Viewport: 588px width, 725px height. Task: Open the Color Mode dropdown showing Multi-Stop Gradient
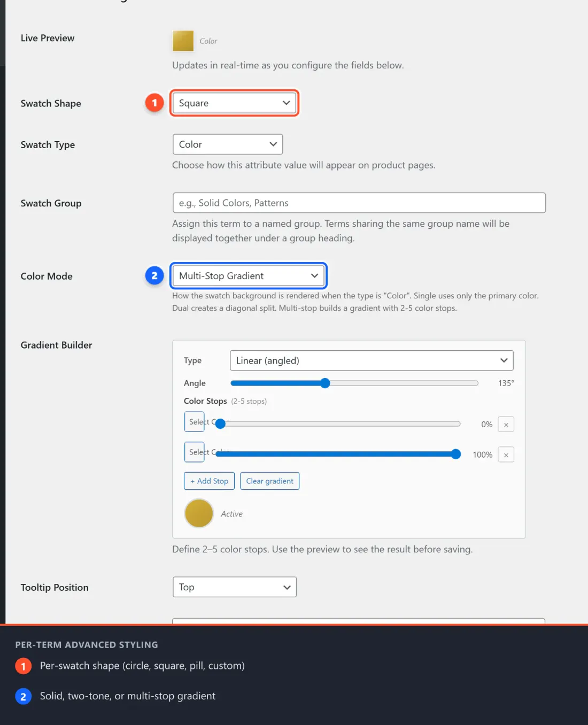(x=248, y=276)
